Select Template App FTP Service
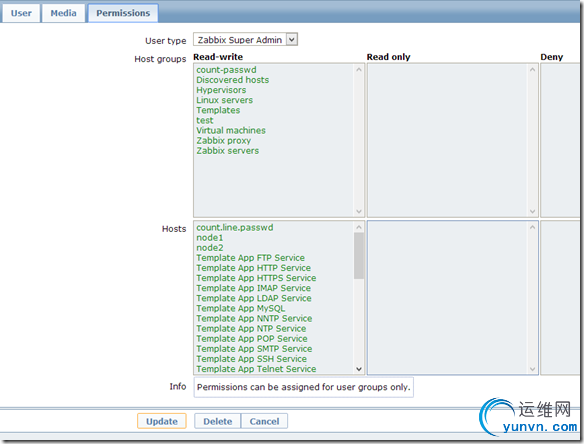 point(250,258)
